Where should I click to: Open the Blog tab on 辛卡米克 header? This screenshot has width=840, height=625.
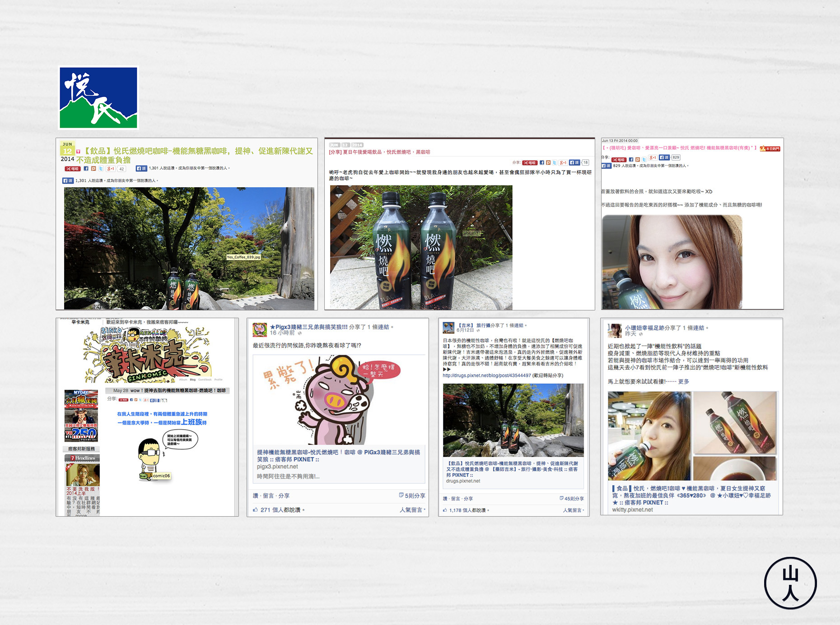pyautogui.click(x=193, y=380)
